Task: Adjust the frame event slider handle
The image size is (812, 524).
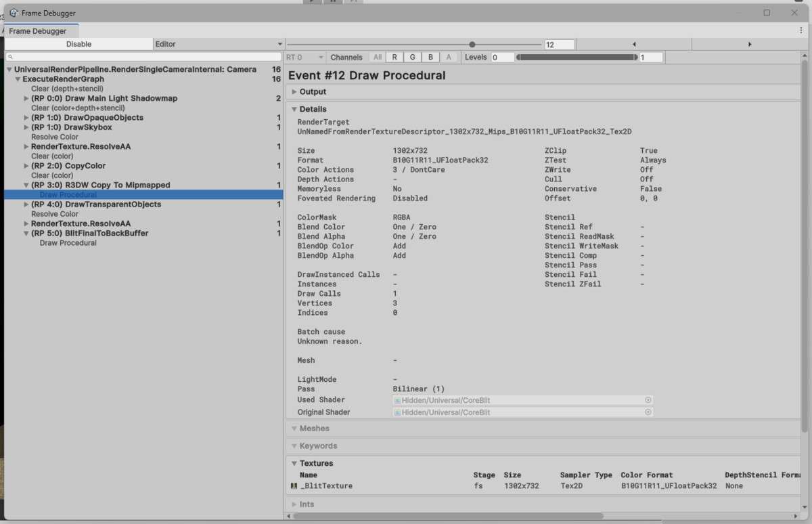Action: pyautogui.click(x=472, y=44)
